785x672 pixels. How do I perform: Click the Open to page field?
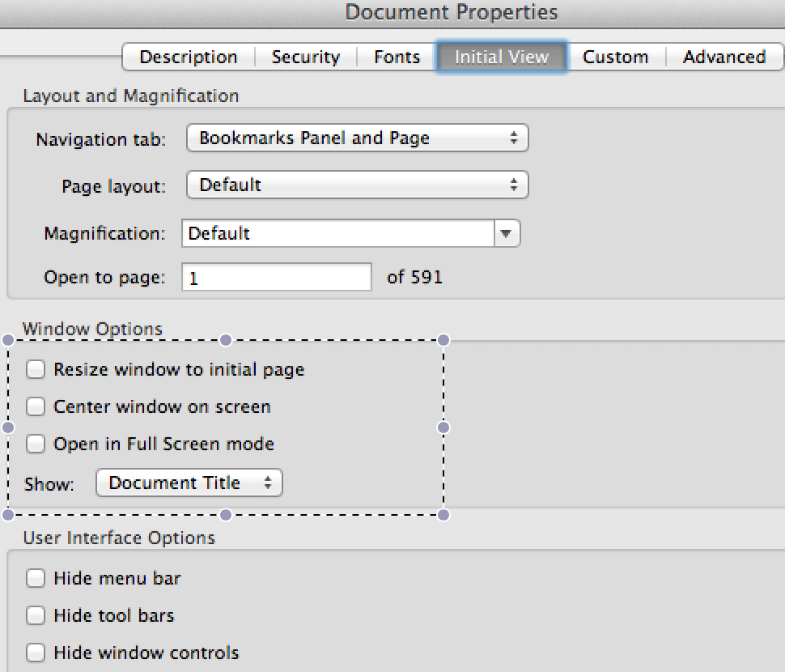pos(277,278)
